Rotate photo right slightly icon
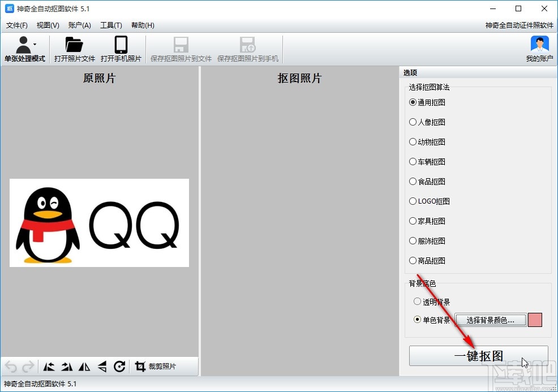Viewport: 558px width, 392px height. (67, 367)
